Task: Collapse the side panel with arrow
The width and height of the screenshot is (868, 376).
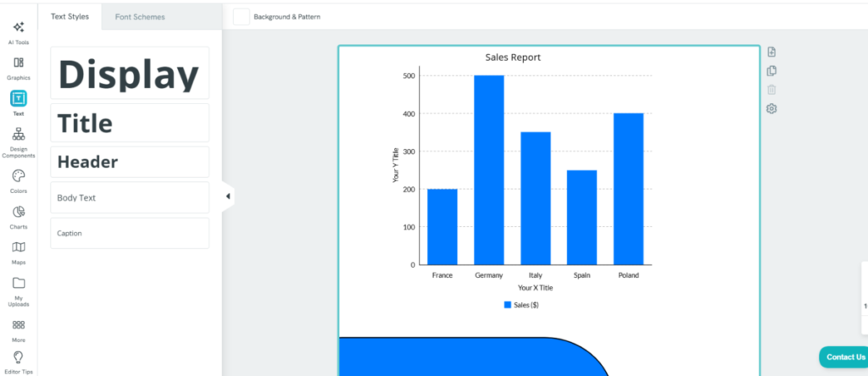Action: click(x=227, y=196)
